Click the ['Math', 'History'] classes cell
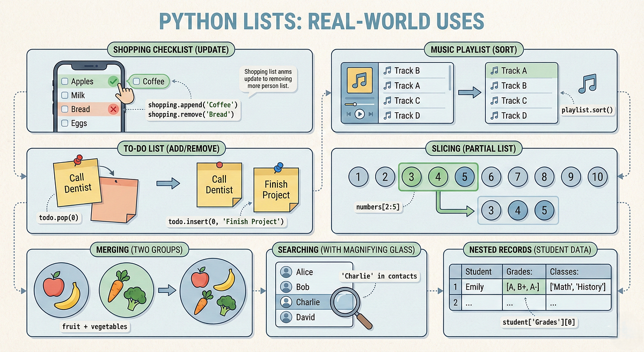Viewport: 644px width, 352px height. pyautogui.click(x=578, y=287)
